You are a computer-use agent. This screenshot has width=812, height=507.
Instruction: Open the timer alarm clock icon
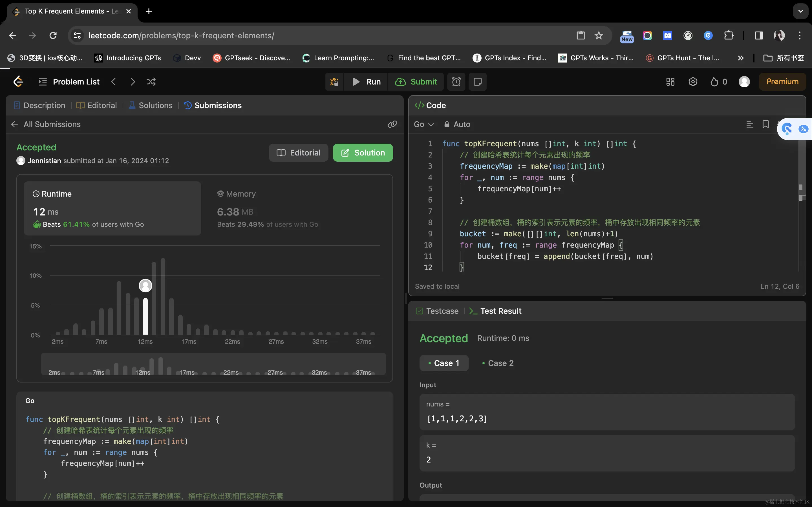(x=456, y=82)
